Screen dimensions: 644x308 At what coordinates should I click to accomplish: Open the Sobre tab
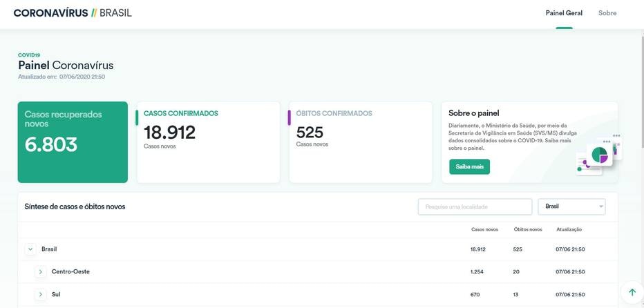coord(607,13)
